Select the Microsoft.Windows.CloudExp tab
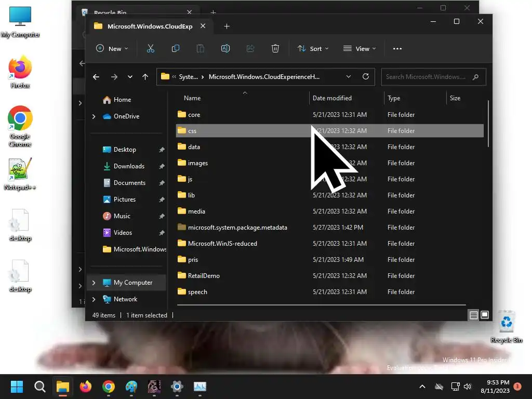 pos(150,26)
